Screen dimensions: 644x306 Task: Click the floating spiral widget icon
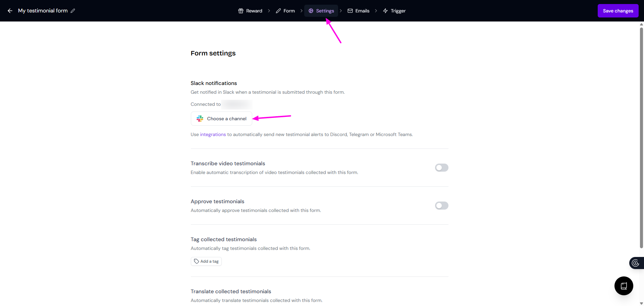click(635, 263)
